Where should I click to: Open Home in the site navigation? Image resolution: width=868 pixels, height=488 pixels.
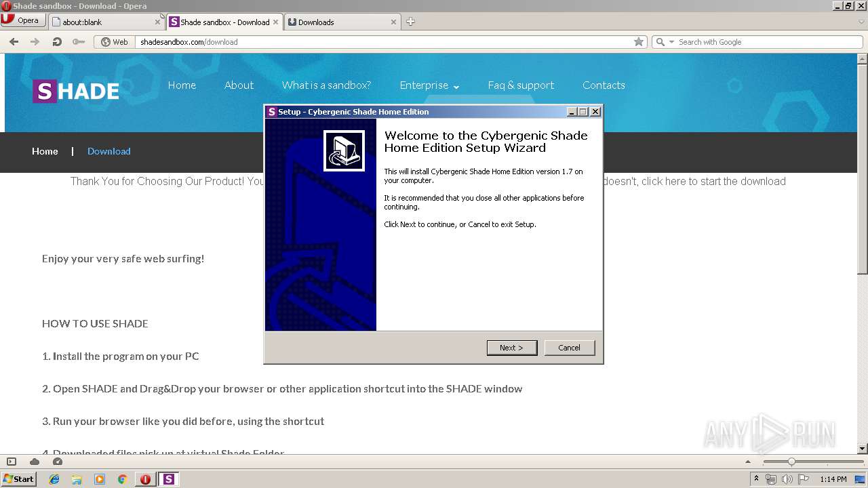pyautogui.click(x=182, y=85)
